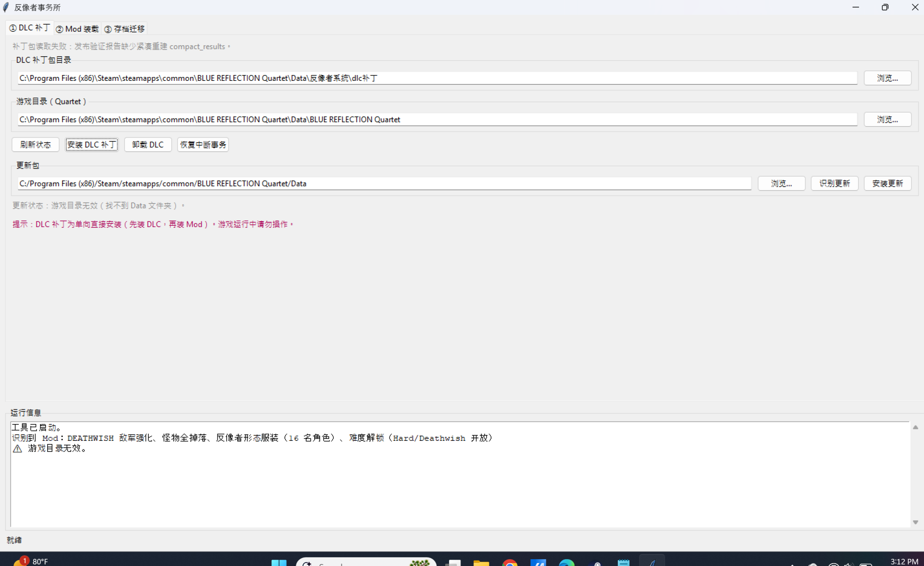Image resolution: width=924 pixels, height=566 pixels.
Task: Click the 刷新状态 button
Action: pyautogui.click(x=36, y=144)
